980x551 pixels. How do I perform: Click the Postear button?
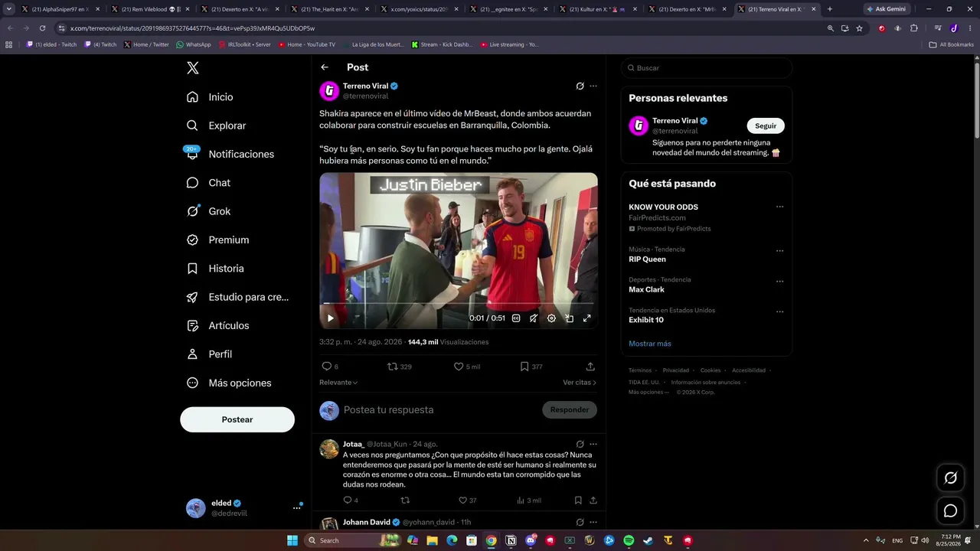[237, 419]
